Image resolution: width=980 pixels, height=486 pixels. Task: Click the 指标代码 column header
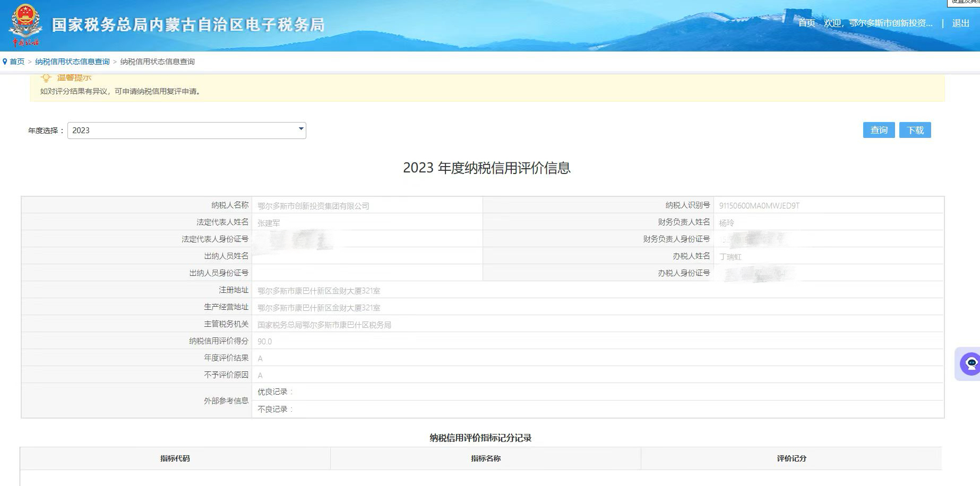(x=175, y=458)
